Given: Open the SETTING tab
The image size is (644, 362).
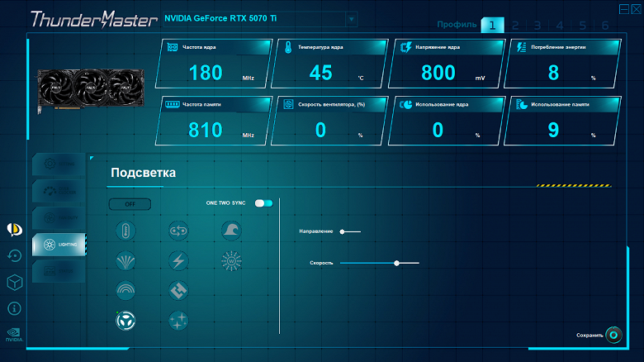Looking at the screenshot, I should coord(59,164).
